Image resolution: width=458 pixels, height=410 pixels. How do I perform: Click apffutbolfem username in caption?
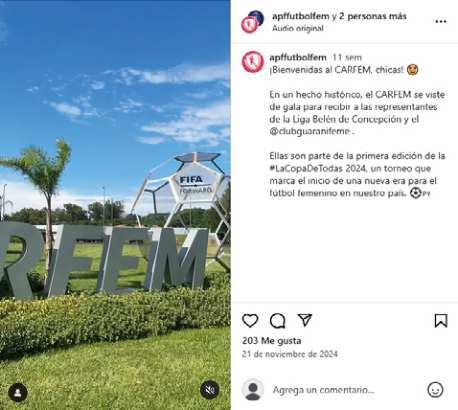coord(298,57)
